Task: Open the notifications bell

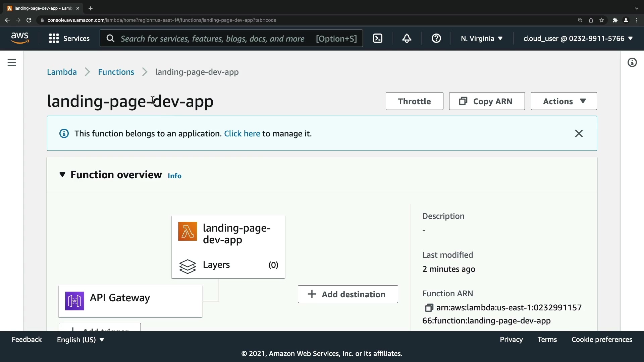Action: (x=407, y=39)
